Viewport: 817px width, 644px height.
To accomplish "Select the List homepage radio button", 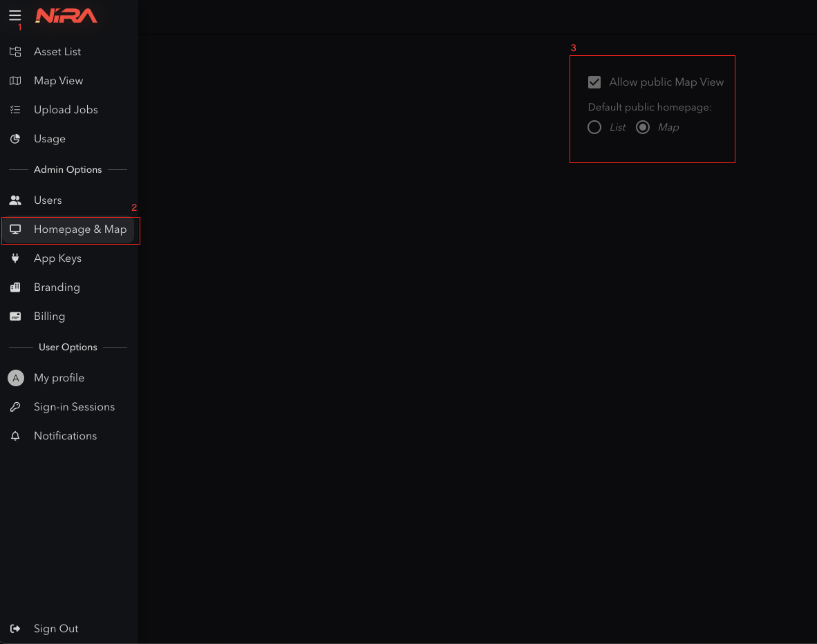I will (x=594, y=127).
